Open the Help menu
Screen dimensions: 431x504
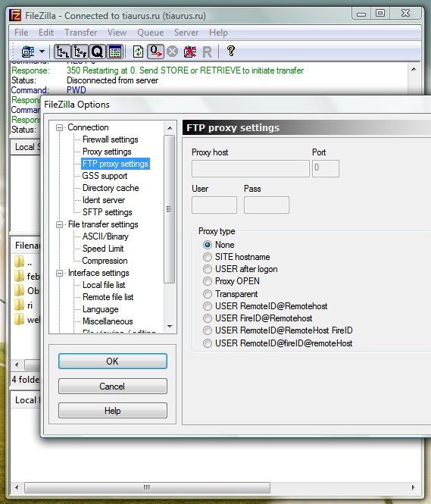(218, 33)
